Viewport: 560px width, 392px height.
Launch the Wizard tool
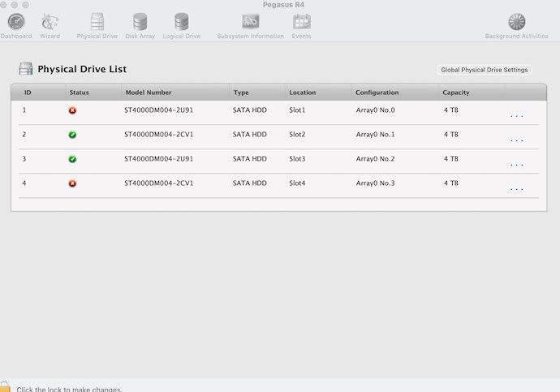click(x=50, y=23)
